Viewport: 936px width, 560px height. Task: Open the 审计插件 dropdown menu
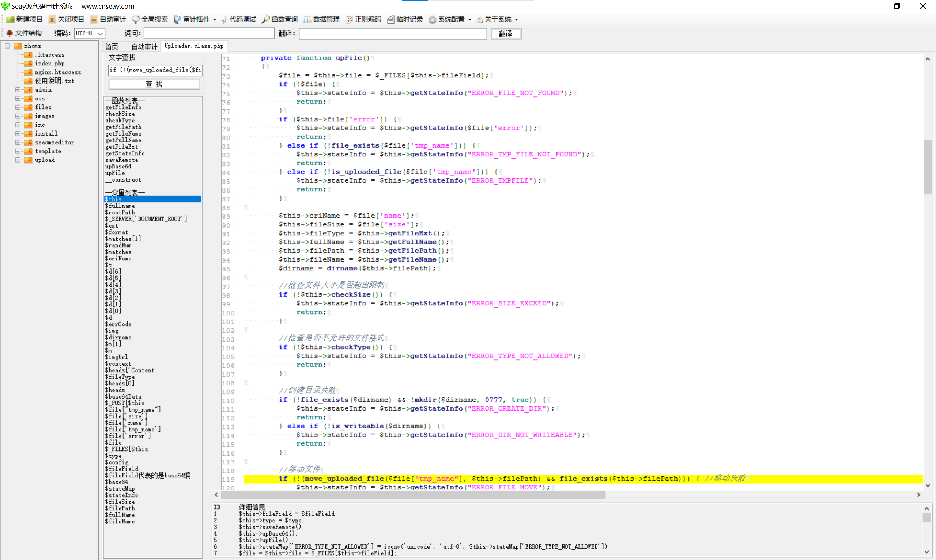(x=215, y=19)
